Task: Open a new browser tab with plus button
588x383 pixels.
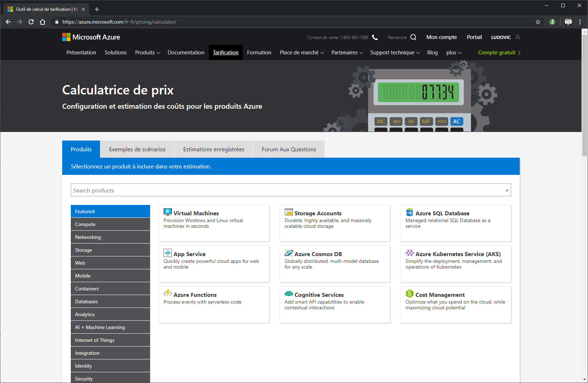Action: [x=97, y=9]
